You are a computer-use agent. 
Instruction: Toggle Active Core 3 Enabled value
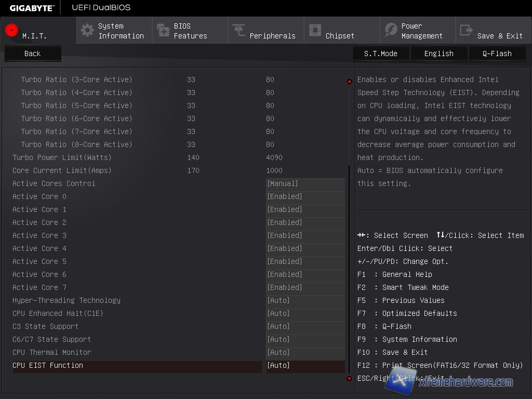305,236
